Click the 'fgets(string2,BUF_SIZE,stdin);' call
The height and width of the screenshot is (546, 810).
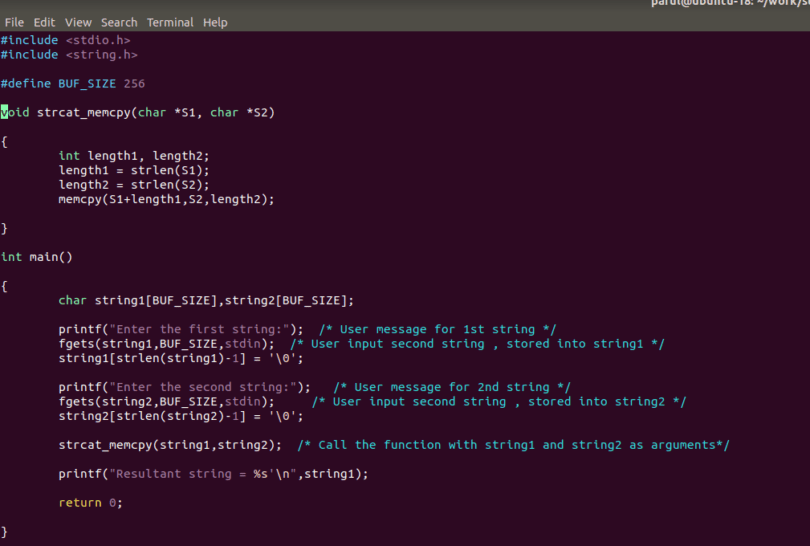(x=166, y=401)
